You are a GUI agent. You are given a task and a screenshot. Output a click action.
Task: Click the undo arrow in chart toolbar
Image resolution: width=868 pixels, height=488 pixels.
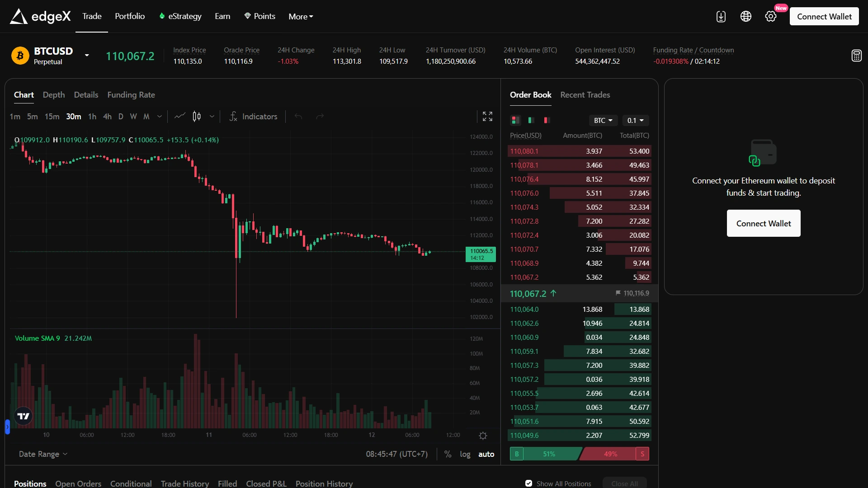pos(298,117)
